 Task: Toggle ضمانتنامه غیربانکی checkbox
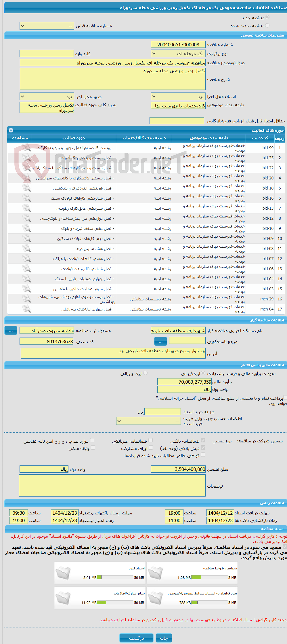(150, 440)
